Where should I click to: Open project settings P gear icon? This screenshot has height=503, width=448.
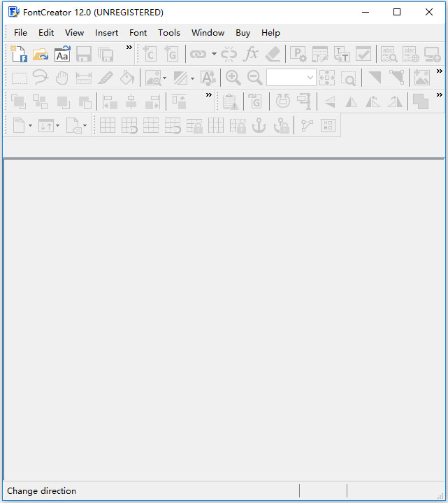[298, 54]
